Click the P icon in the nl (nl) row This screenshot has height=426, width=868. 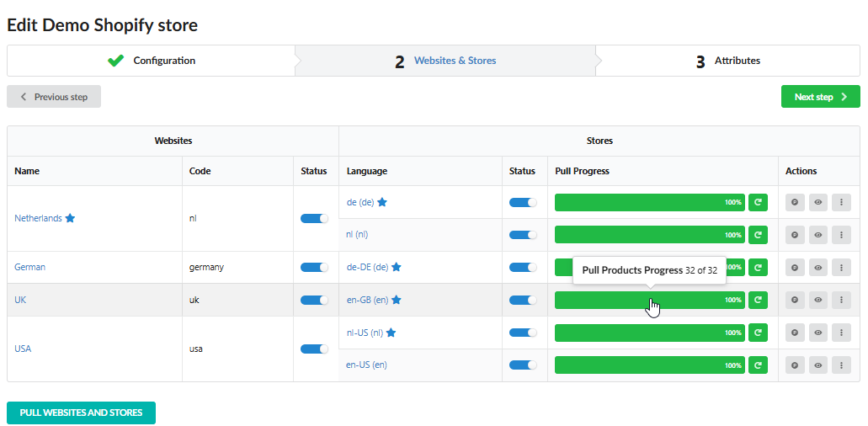pyautogui.click(x=796, y=235)
